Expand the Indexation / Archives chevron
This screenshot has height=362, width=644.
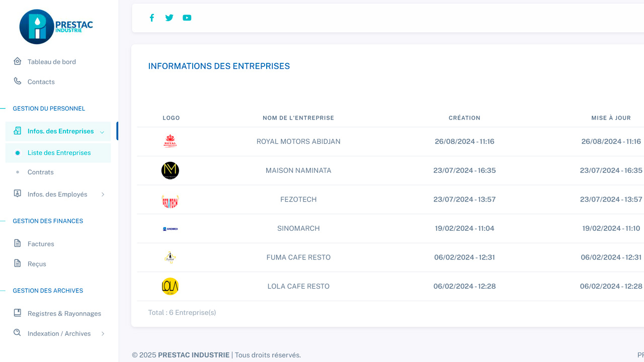[x=103, y=334]
